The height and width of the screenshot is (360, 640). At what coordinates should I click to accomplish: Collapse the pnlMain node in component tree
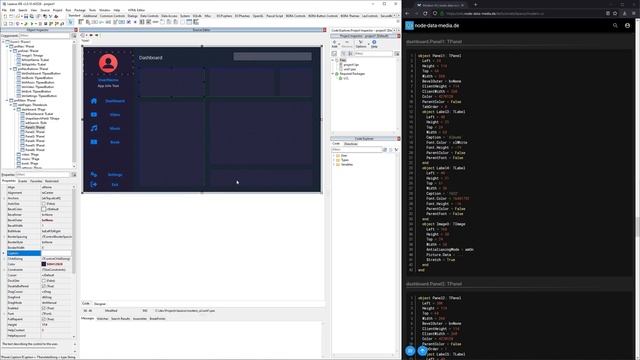7,100
